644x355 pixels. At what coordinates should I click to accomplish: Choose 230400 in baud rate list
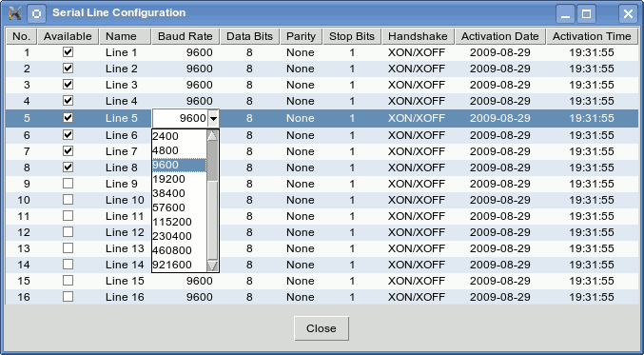[179, 236]
